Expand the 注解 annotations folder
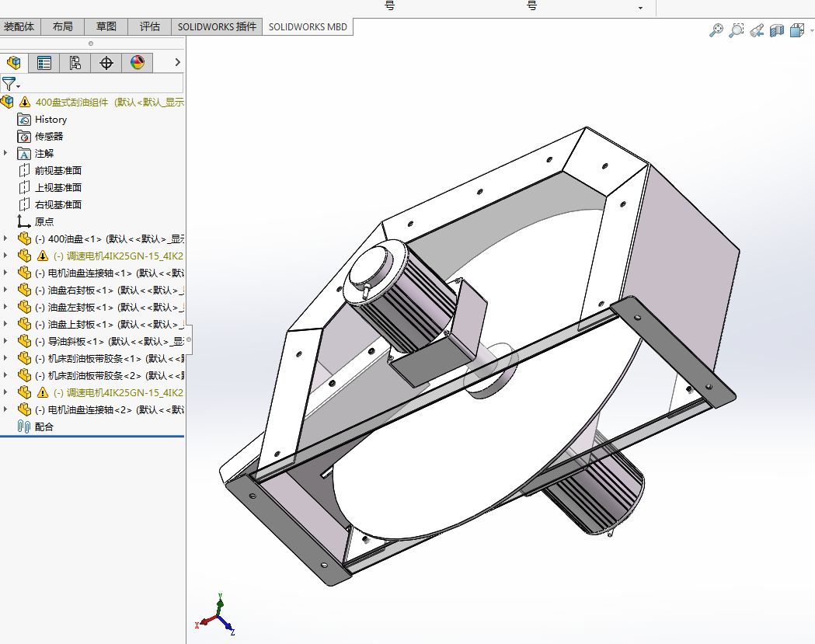Image resolution: width=815 pixels, height=644 pixels. (5, 153)
